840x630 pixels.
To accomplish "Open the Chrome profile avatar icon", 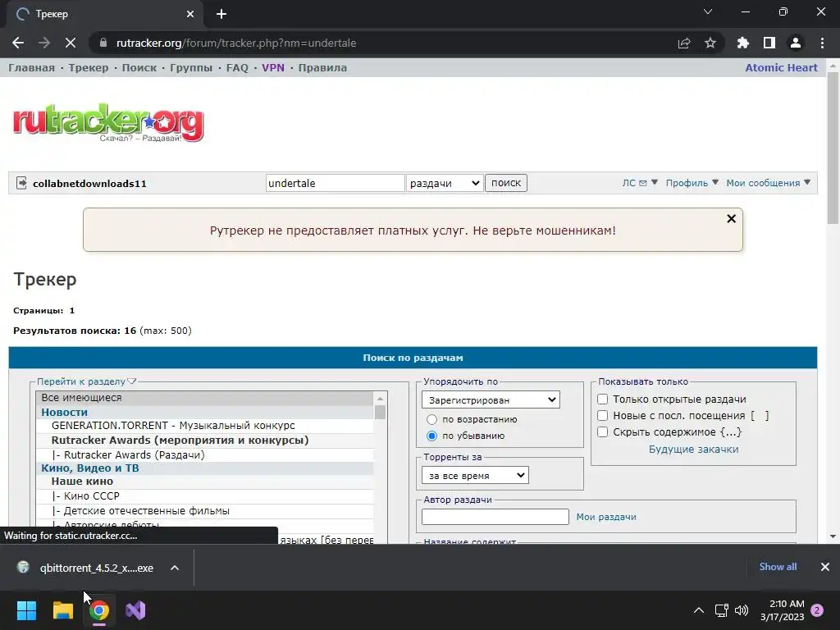I will 796,43.
